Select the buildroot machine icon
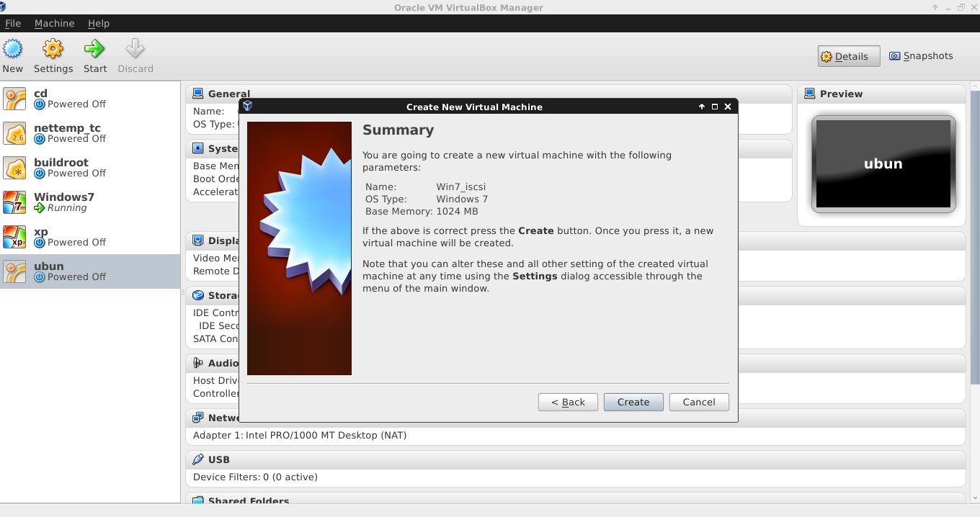980x517 pixels. tap(15, 168)
